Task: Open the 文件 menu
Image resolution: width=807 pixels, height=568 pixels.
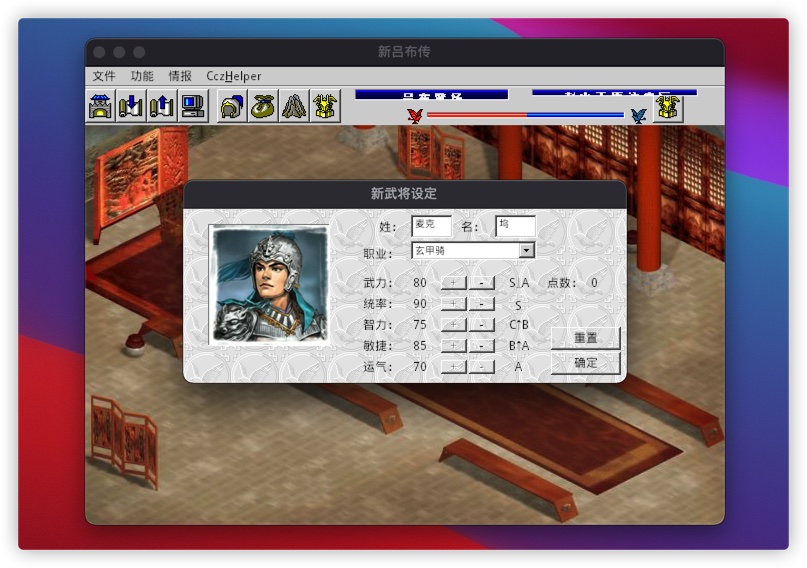Action: pos(104,76)
